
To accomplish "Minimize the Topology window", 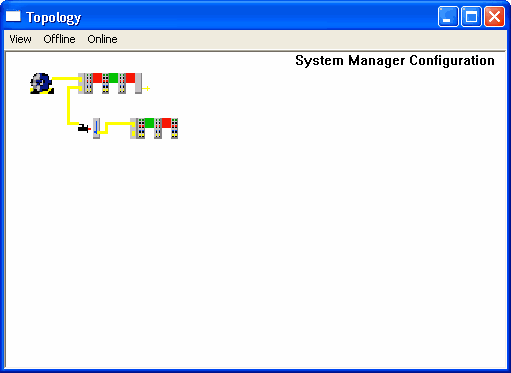I will click(x=448, y=16).
